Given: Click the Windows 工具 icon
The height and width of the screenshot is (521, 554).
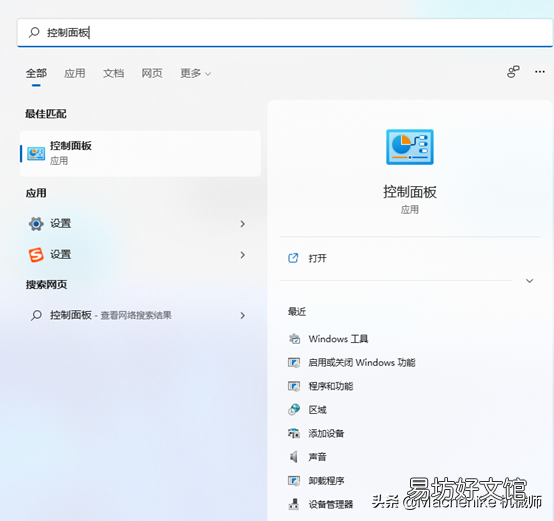Looking at the screenshot, I should (294, 339).
